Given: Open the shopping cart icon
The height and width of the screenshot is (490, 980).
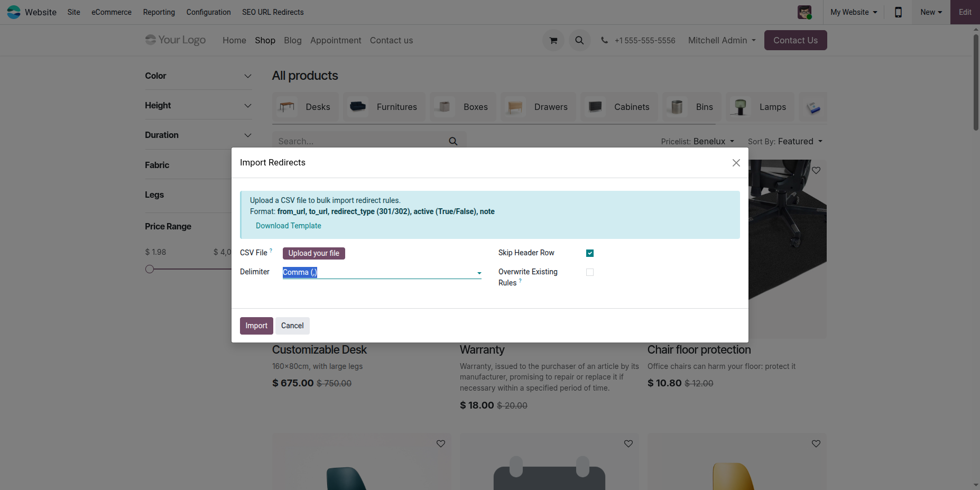Looking at the screenshot, I should click(x=553, y=40).
